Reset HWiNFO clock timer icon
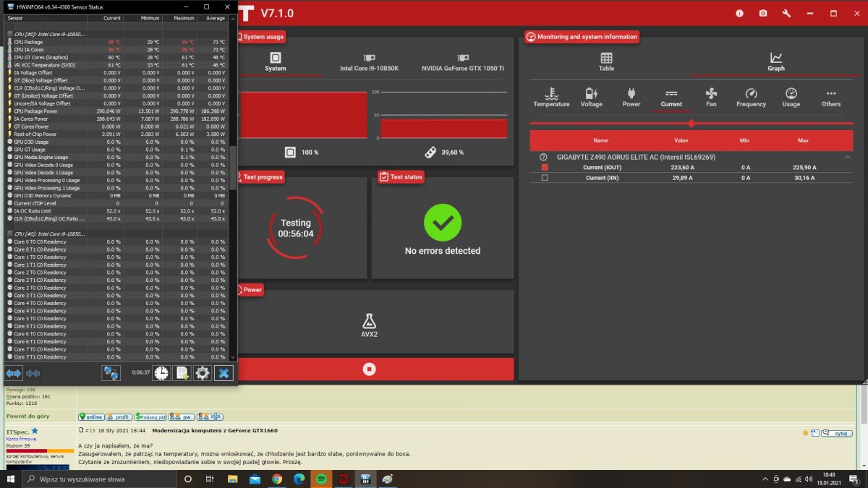Viewport: 868px width, 488px height. click(161, 373)
